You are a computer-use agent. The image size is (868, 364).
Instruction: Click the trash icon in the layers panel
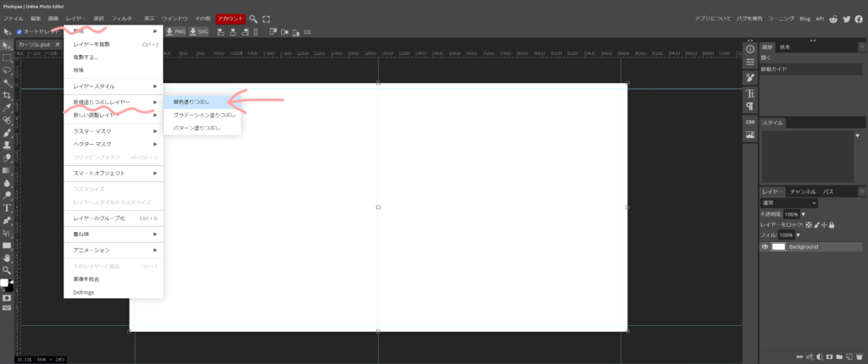860,356
